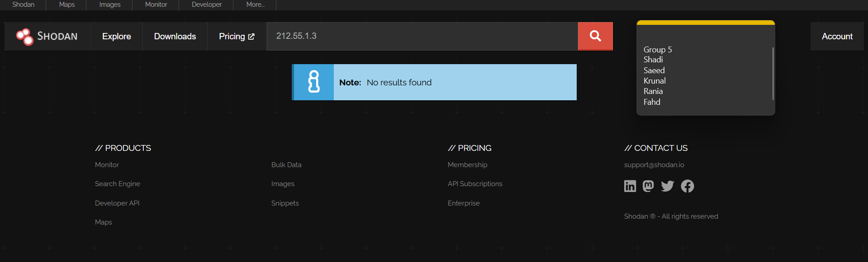The height and width of the screenshot is (262, 868).
Task: Open Shodan's Twitter page icon
Action: (667, 186)
